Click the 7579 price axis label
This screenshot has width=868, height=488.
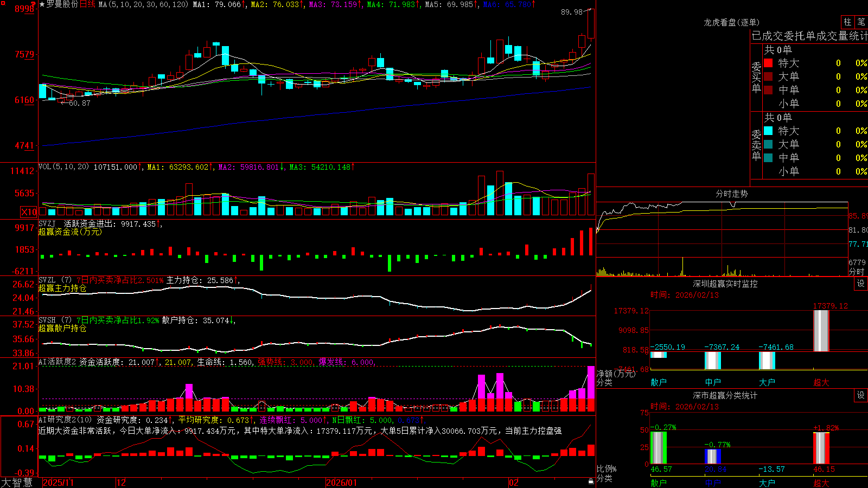24,54
